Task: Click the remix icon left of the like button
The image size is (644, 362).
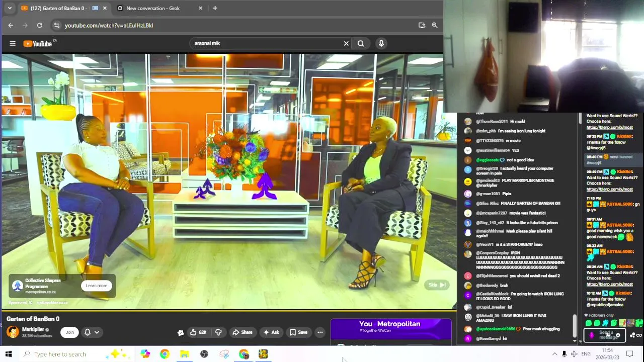Action: [181, 332]
